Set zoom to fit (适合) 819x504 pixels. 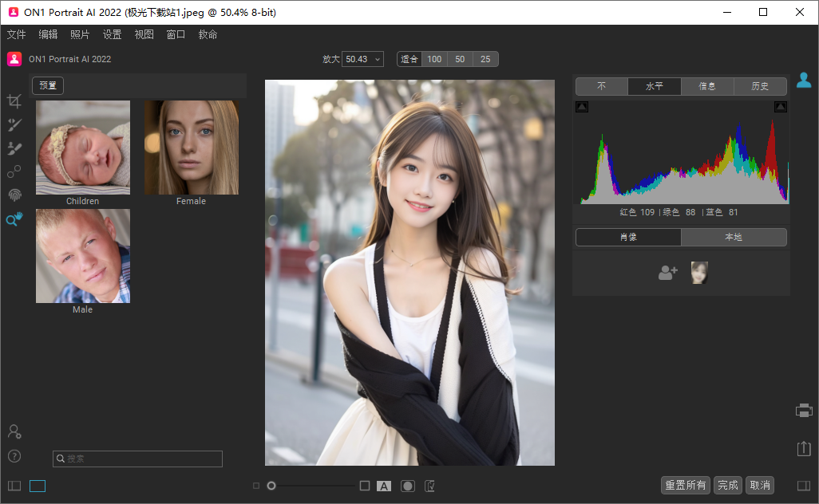(x=409, y=60)
